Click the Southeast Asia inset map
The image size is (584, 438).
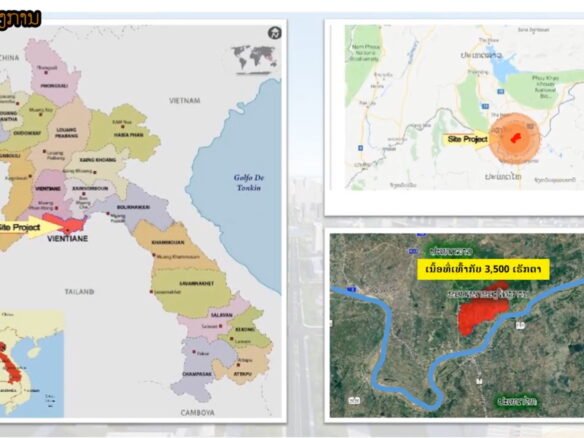click(32, 363)
